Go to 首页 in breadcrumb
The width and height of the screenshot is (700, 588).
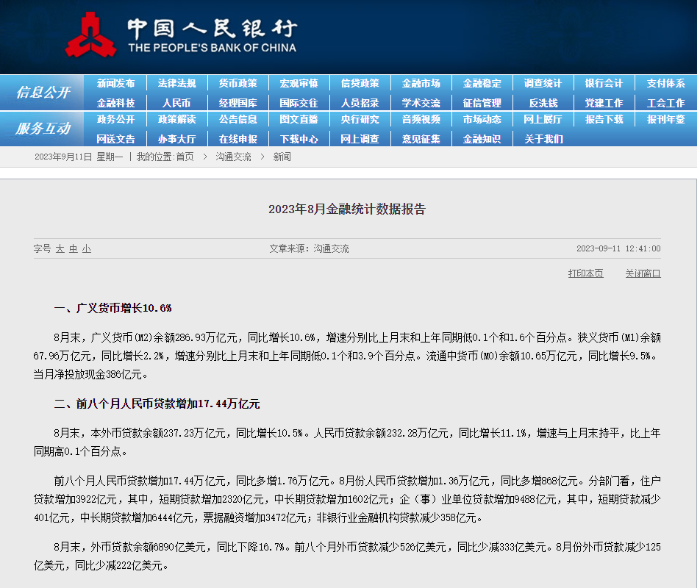pos(185,157)
